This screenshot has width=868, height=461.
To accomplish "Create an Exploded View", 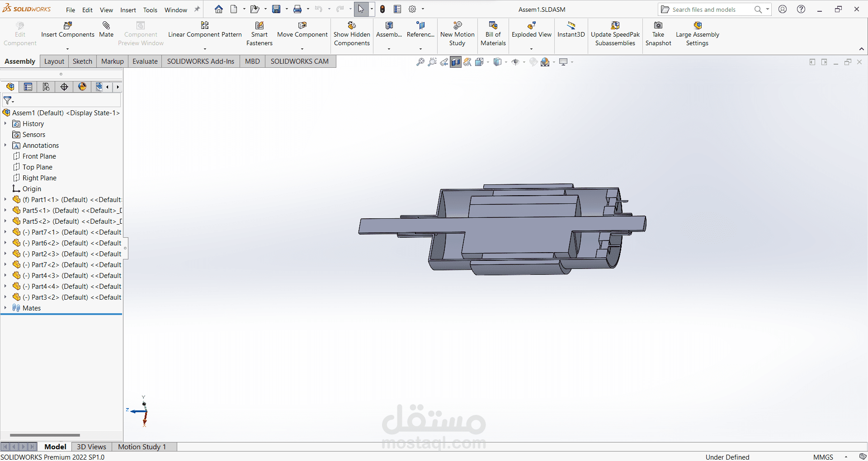I will tap(532, 30).
